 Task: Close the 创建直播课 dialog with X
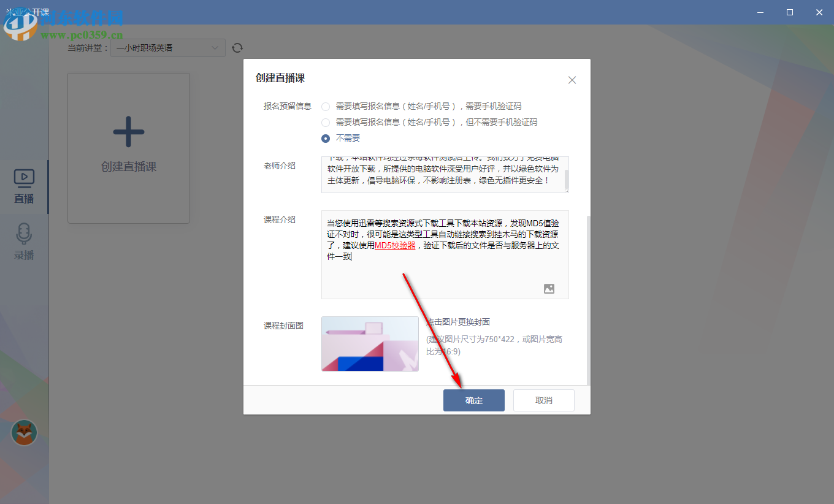tap(572, 80)
